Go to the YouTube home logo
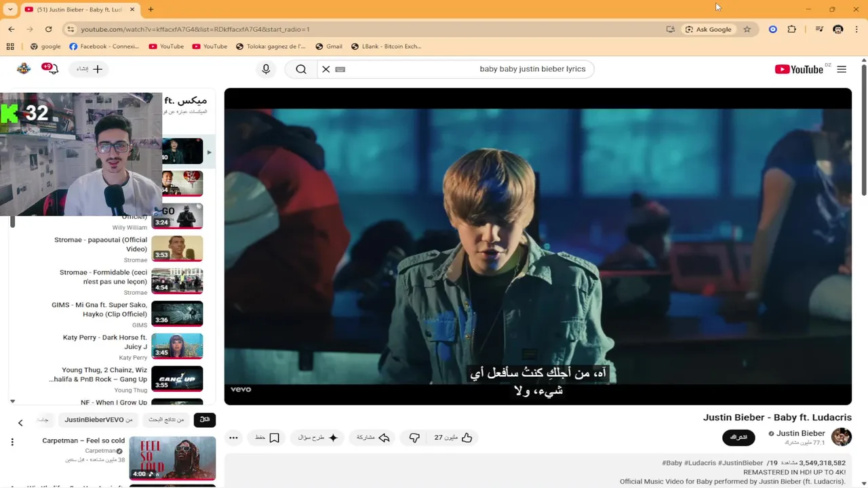The image size is (868, 488). tap(799, 69)
